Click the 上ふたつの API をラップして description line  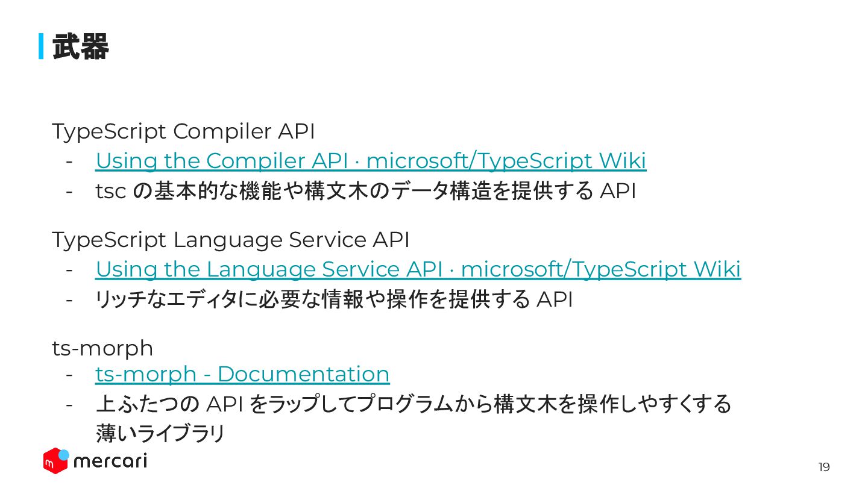[414, 404]
